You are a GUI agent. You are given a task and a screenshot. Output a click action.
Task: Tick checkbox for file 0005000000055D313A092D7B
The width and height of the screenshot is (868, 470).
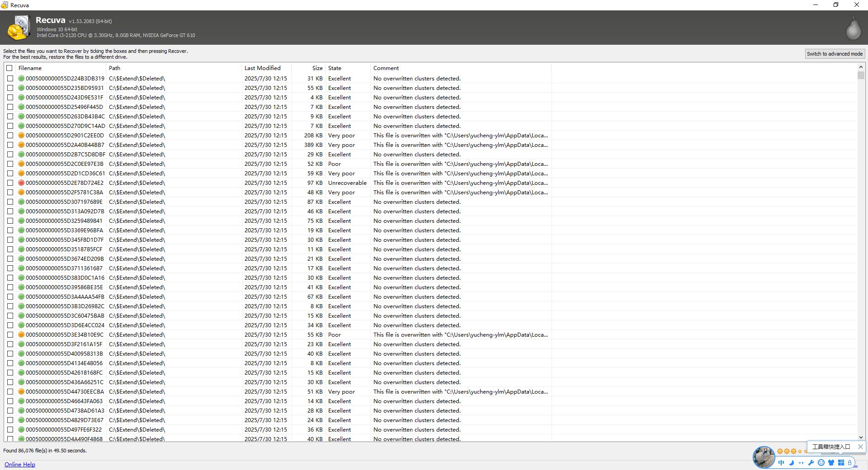10,211
